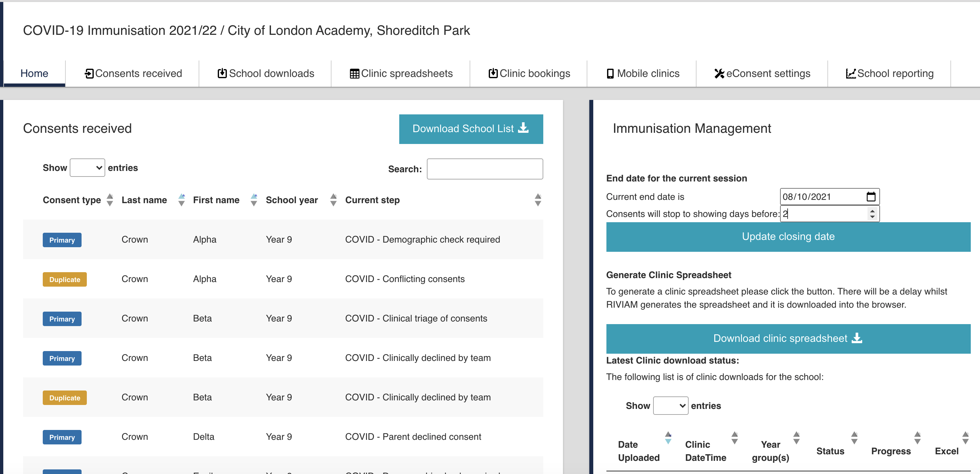The height and width of the screenshot is (474, 980).
Task: Sort by School year column arrows
Action: (x=333, y=200)
